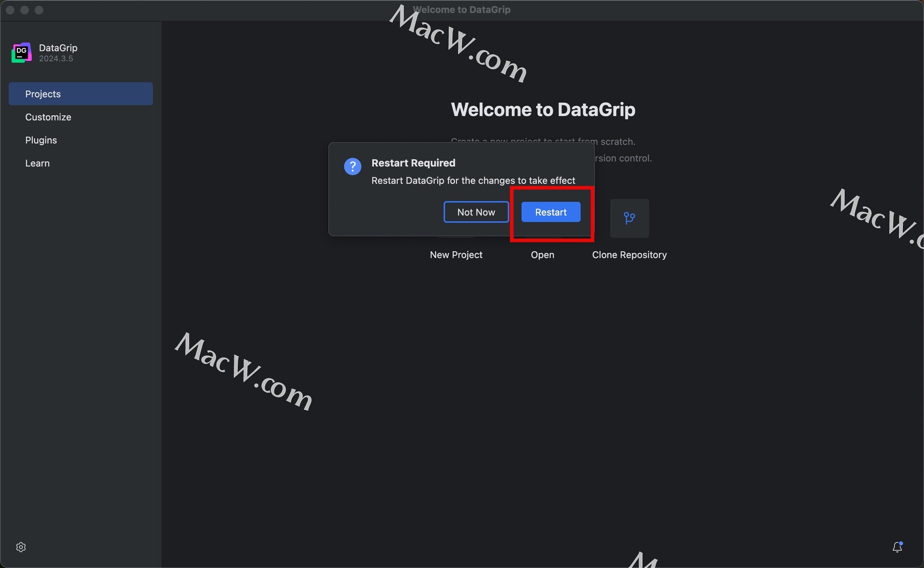Select the Clone Repository label

[629, 255]
